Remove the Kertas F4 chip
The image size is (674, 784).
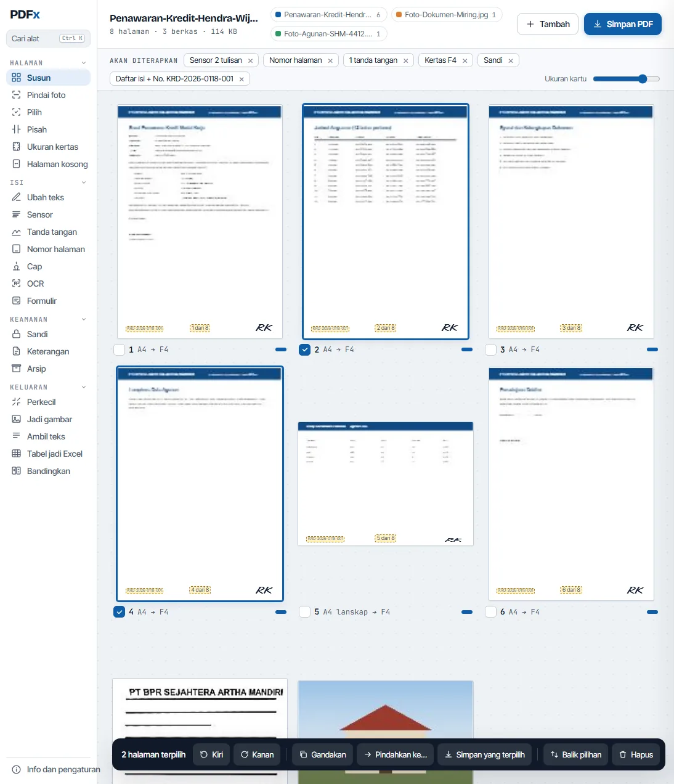[465, 60]
